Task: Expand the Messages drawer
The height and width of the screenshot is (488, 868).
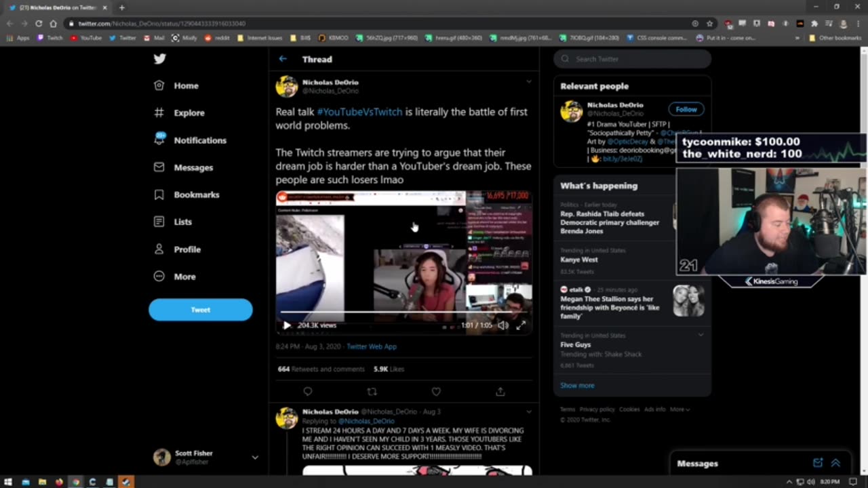Action: click(x=835, y=463)
